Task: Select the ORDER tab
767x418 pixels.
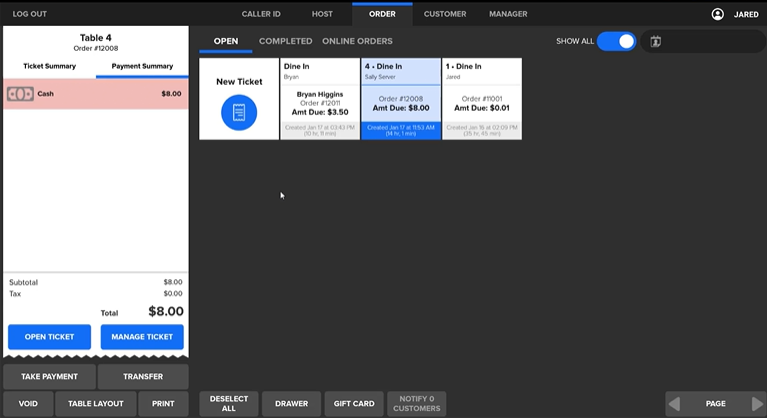Action: tap(382, 14)
